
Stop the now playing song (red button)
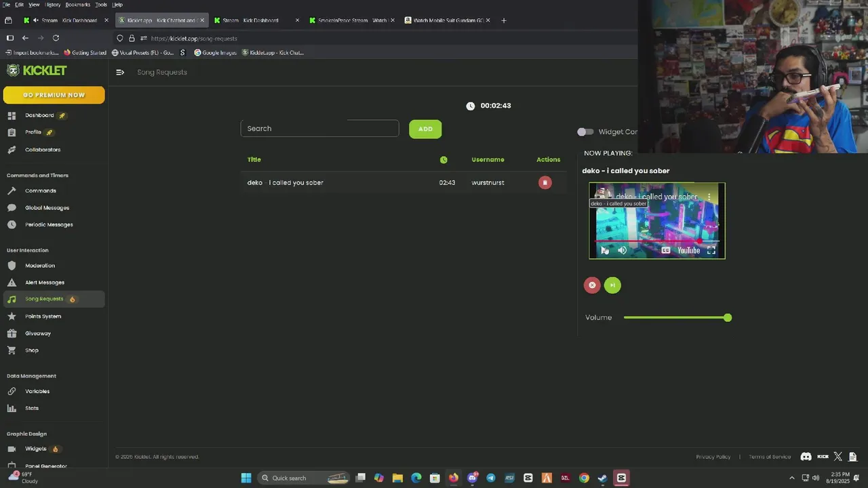tap(592, 285)
